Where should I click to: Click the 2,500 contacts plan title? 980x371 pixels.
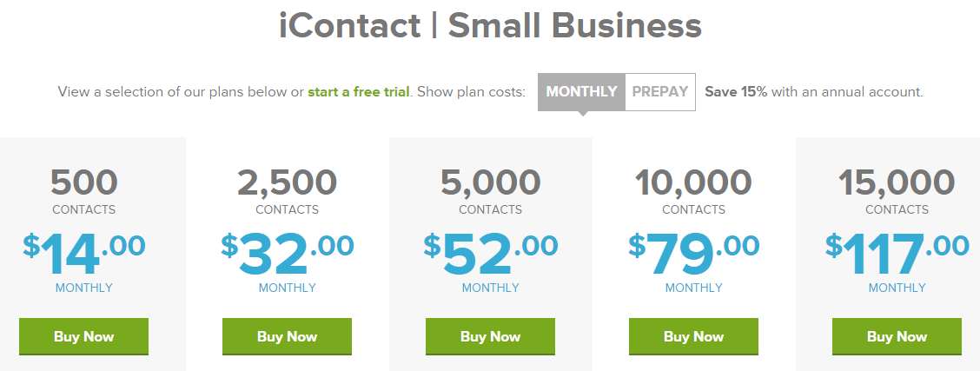click(x=287, y=190)
